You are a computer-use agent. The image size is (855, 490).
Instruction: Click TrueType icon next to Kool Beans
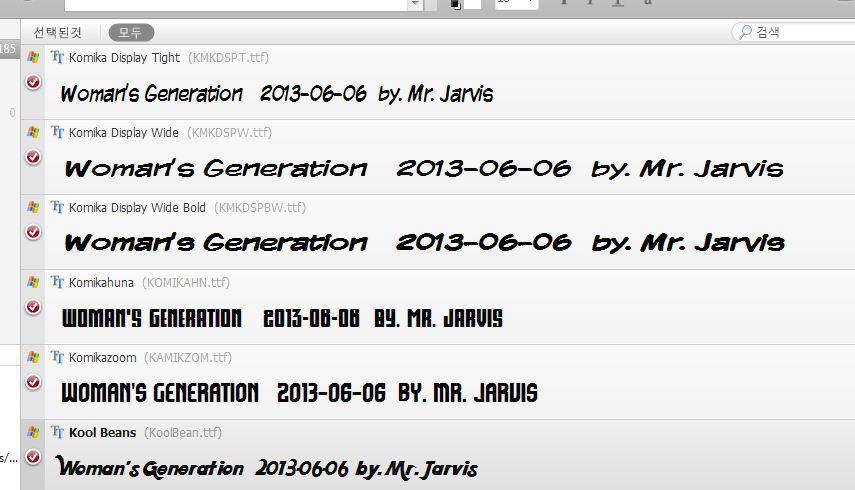[x=57, y=432]
